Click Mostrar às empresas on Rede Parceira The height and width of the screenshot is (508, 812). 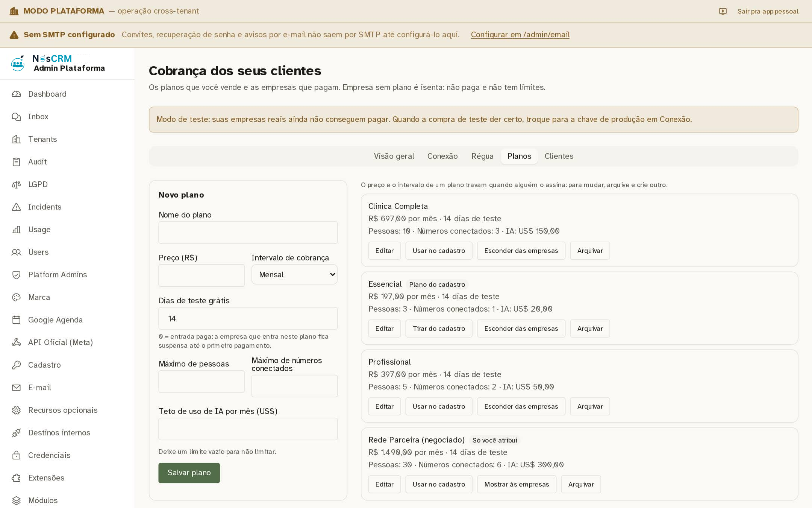[517, 484]
